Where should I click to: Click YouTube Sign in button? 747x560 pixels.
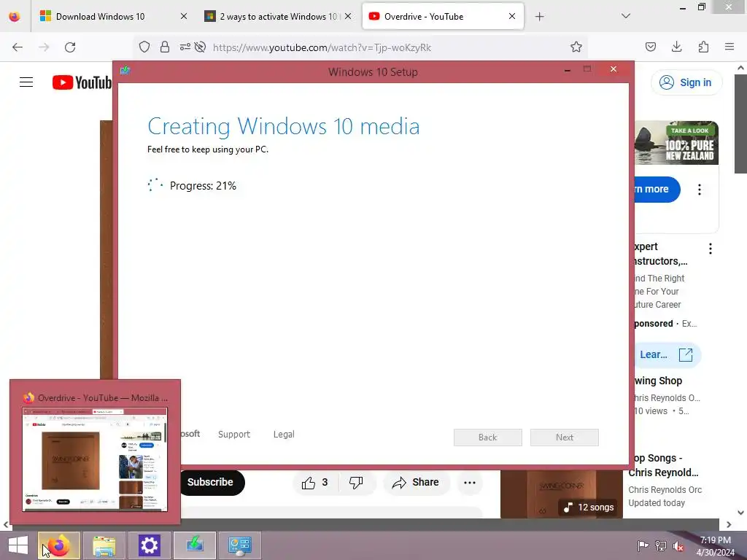click(x=686, y=82)
